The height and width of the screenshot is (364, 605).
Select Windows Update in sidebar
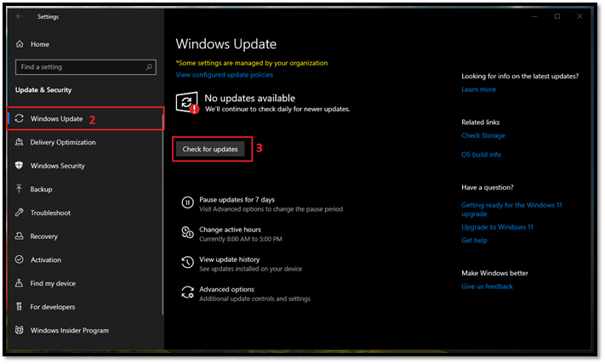pos(56,119)
